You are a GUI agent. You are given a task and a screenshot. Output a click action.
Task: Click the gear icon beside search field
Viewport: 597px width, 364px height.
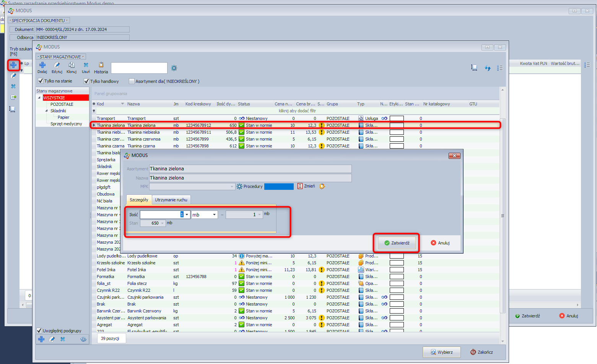[x=174, y=68]
